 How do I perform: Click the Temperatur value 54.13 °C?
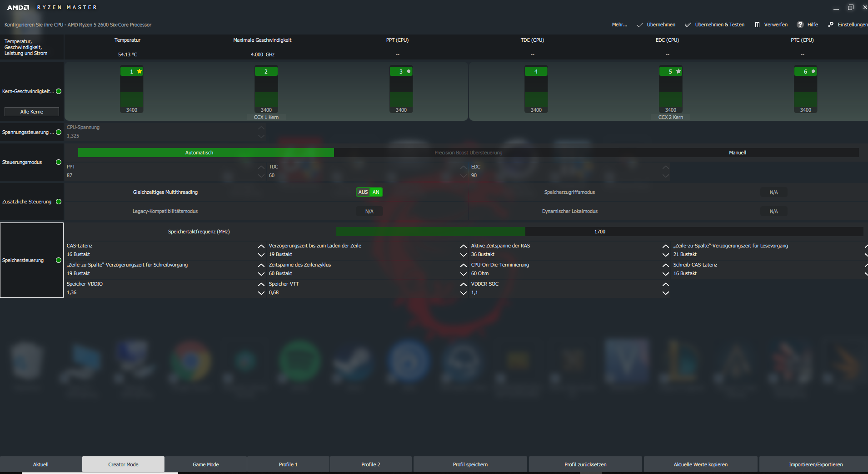tap(128, 54)
